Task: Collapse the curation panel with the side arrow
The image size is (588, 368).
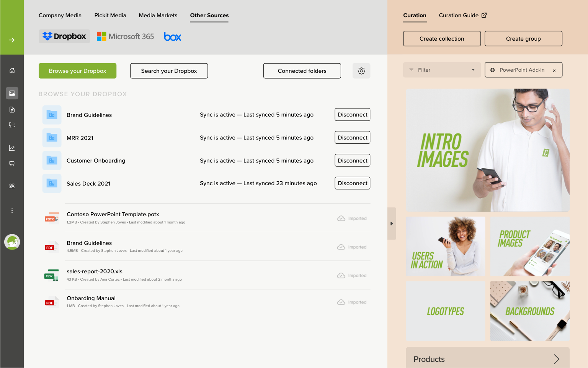Action: 392,223
